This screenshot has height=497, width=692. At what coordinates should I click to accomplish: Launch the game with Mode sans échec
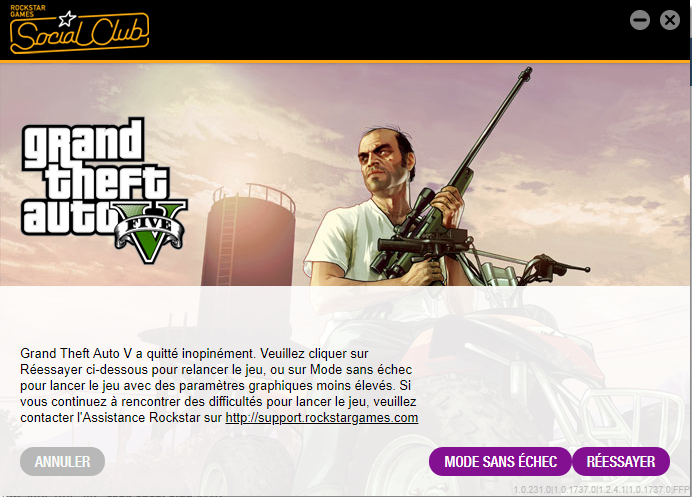click(x=500, y=462)
